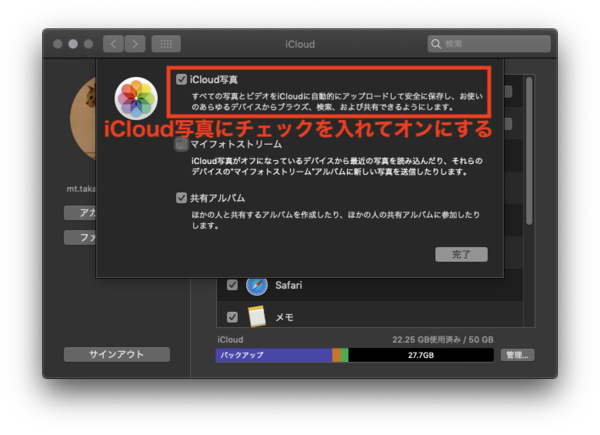Uncheck the 共有アルバム checkbox

(x=181, y=198)
